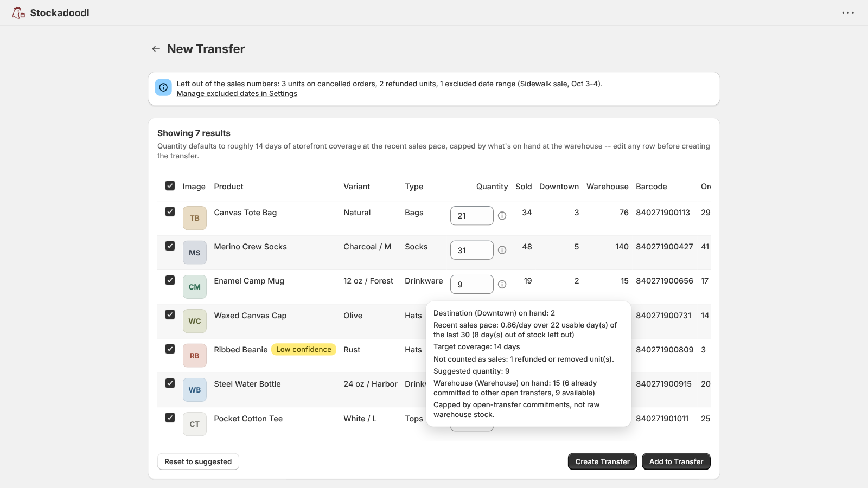Click the Sold column header

(x=524, y=187)
